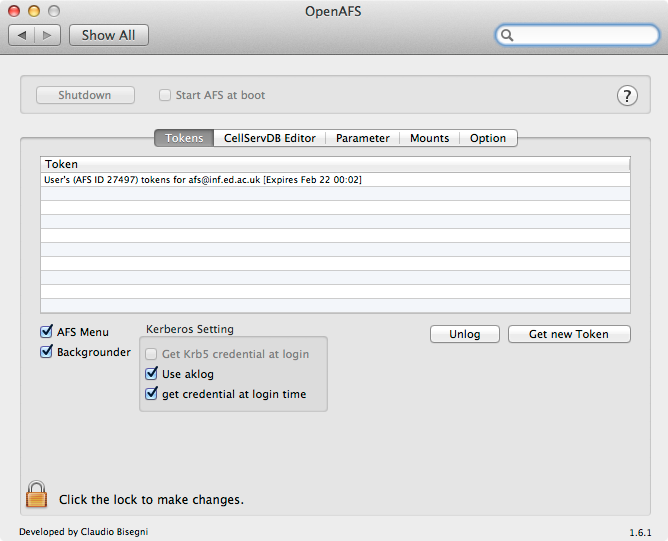
Task: Click the lock icon to make changes
Action: 36,494
